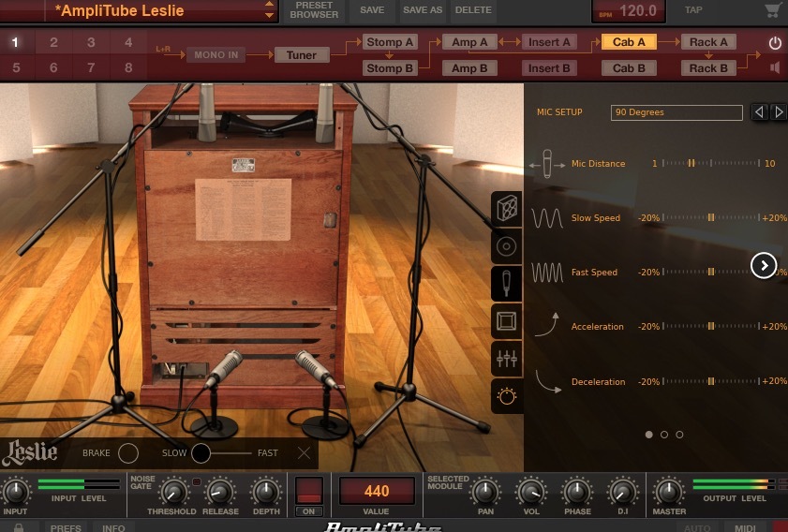Click the BPM 120.0 tempo field
788x532 pixels.
(x=628, y=11)
